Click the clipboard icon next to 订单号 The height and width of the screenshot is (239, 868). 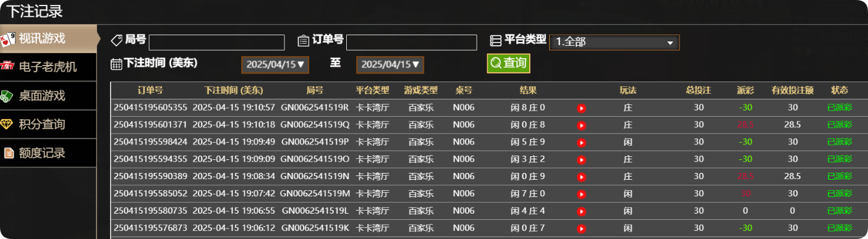coord(303,41)
